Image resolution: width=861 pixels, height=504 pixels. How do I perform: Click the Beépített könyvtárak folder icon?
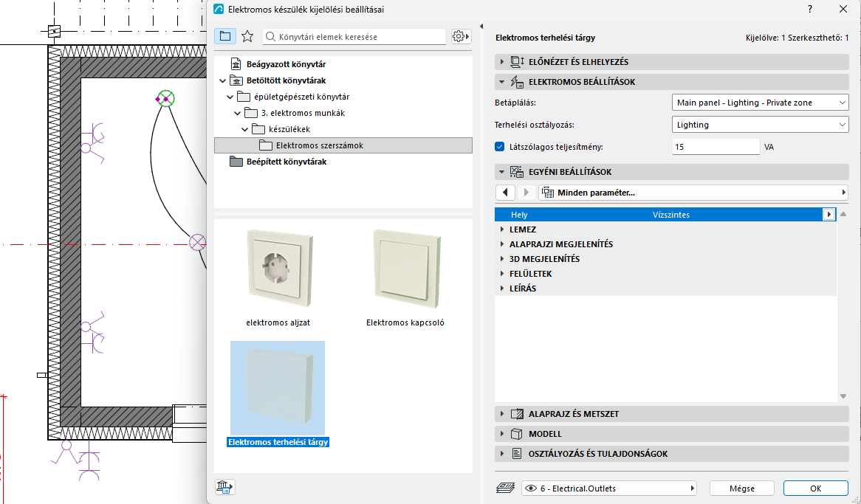tap(236, 162)
